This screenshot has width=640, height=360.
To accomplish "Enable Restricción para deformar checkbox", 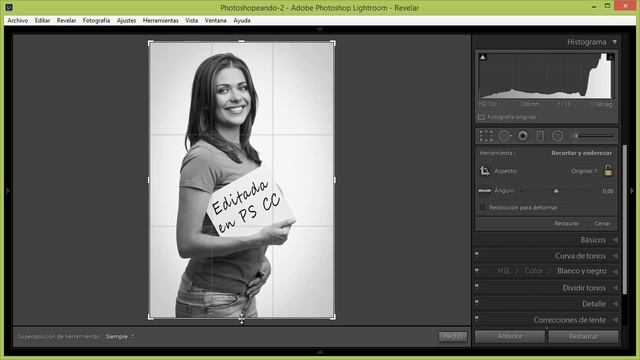I will tap(482, 207).
